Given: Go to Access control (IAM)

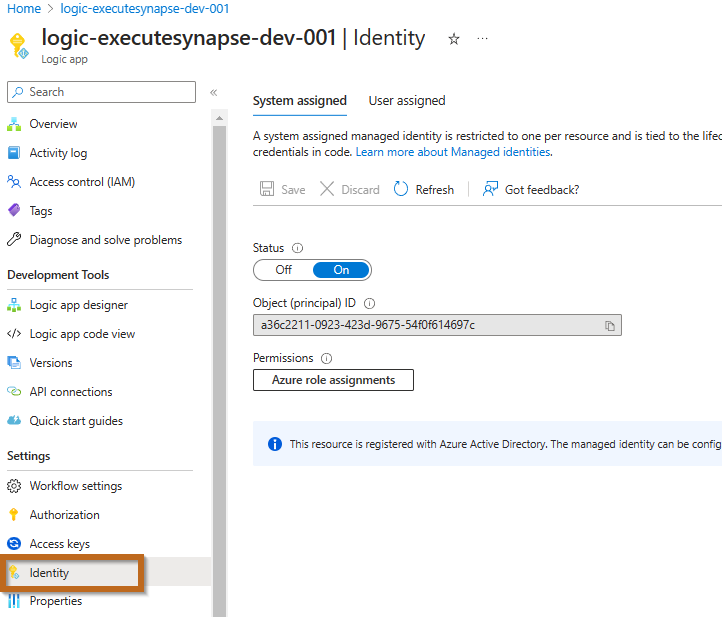Looking at the screenshot, I should (82, 182).
